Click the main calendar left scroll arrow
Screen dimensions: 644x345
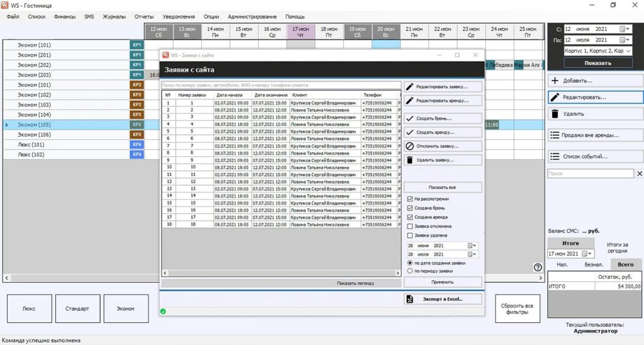(6, 278)
